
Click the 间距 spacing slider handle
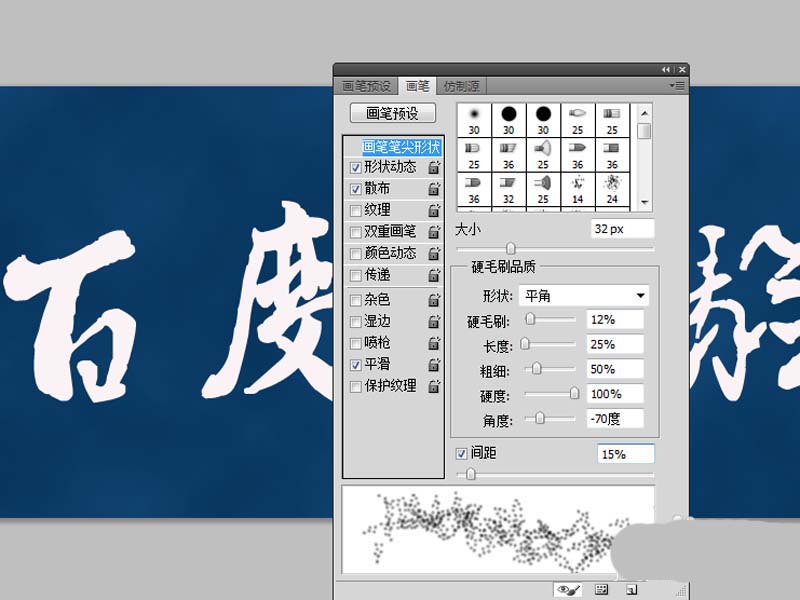pos(471,474)
